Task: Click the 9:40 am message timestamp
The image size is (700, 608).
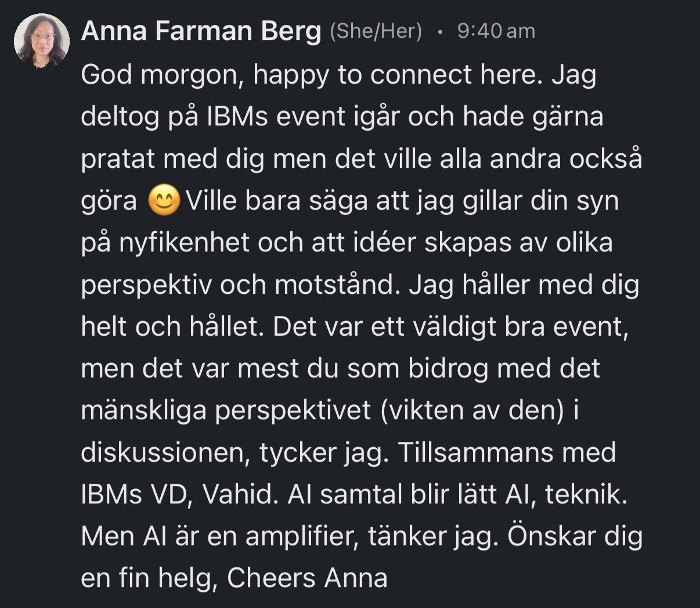Action: click(x=496, y=31)
